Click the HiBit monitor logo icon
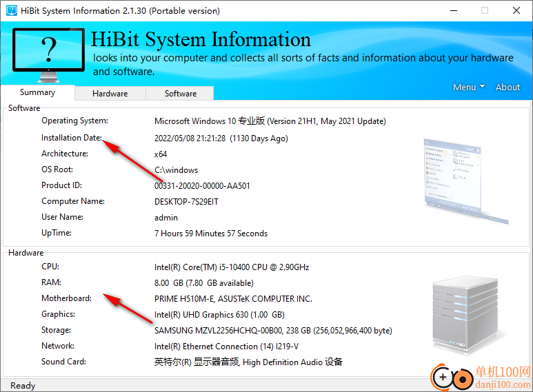533x392 pixels. coord(48,55)
